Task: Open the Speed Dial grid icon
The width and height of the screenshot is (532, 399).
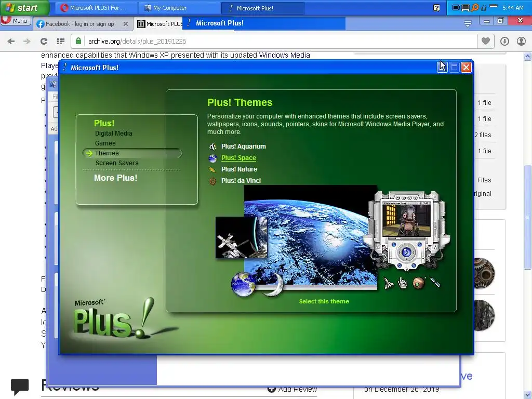Action: (x=61, y=42)
